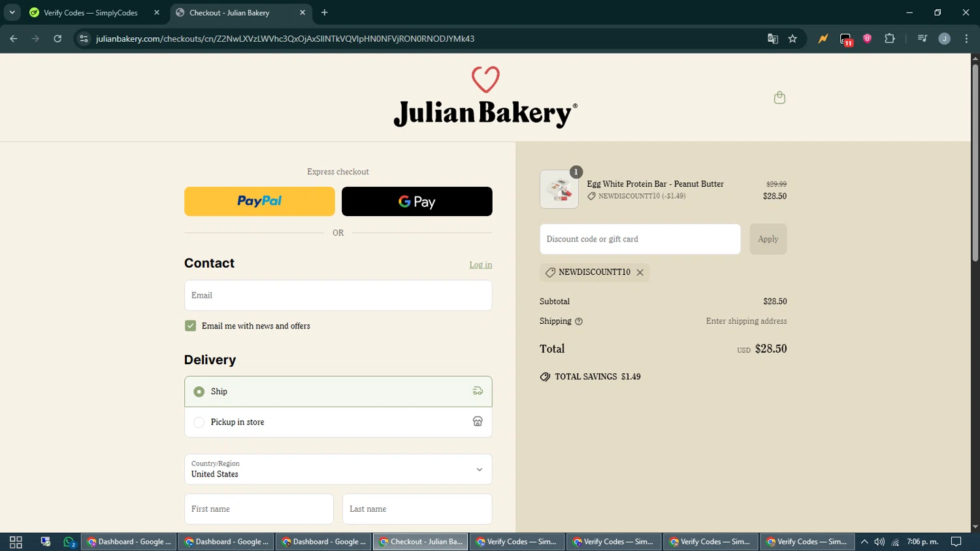Screen dimensions: 980x551
Task: Open the Chrome profile avatar
Action: tap(944, 39)
